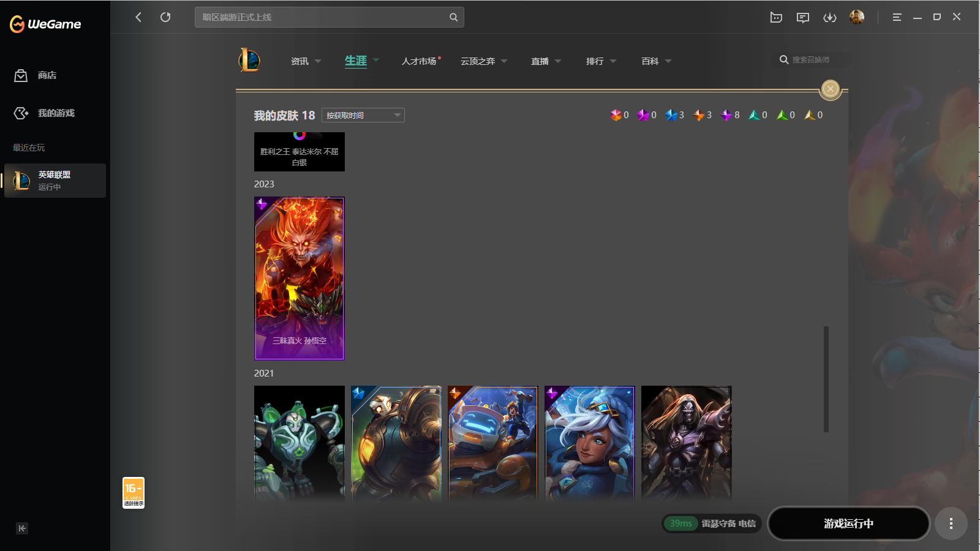The height and width of the screenshot is (551, 980).
Task: Expand the 百科 menu arrow
Action: 668,61
